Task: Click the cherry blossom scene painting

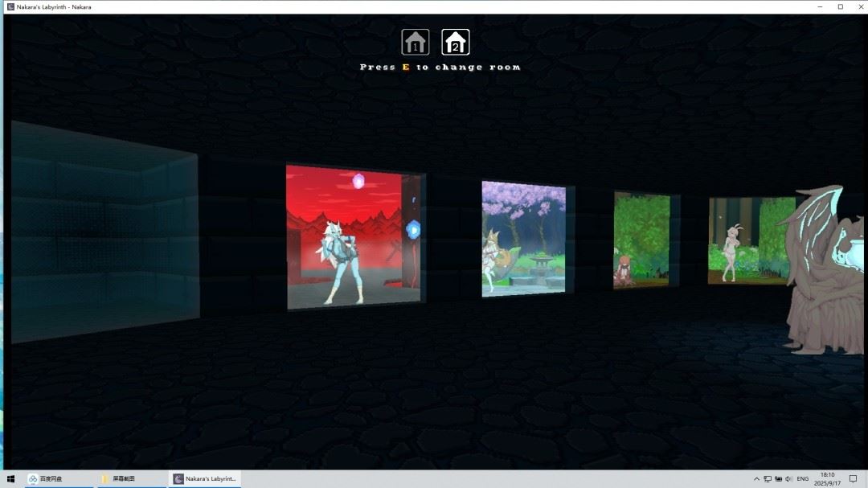Action: pyautogui.click(x=523, y=238)
